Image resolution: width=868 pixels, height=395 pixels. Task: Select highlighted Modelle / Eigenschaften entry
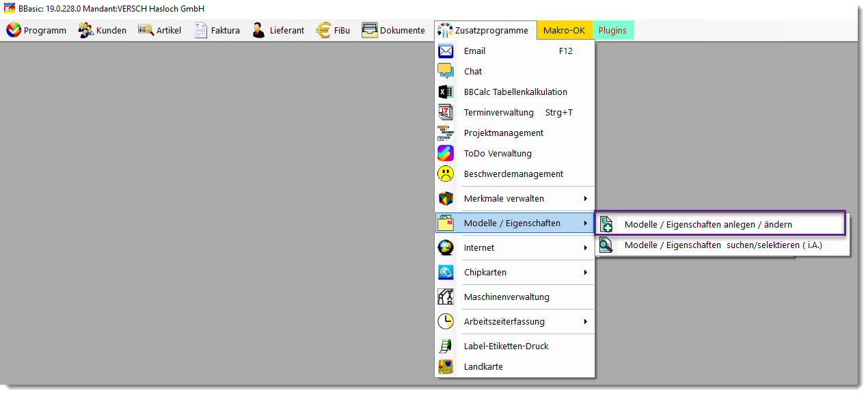[515, 223]
